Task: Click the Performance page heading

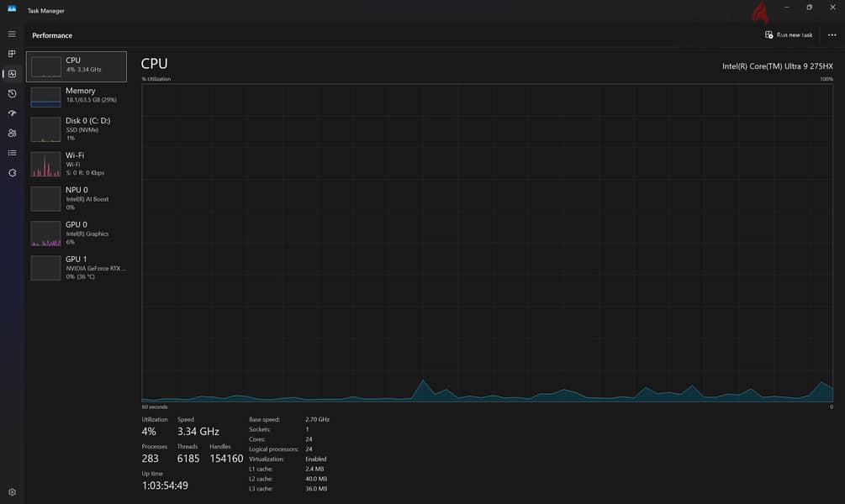Action: click(x=52, y=35)
